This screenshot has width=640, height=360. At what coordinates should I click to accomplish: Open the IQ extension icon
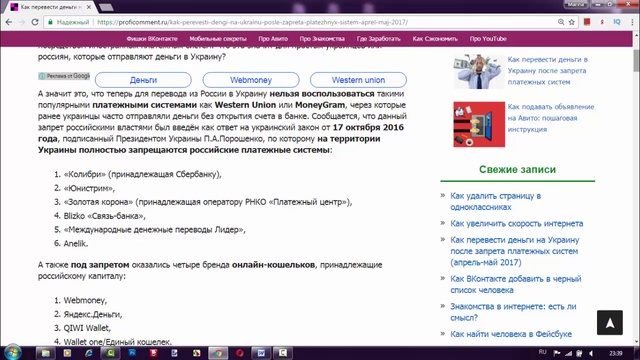617,22
